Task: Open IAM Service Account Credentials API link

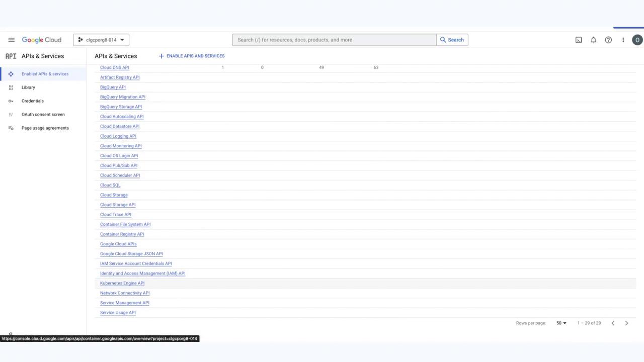Action: pyautogui.click(x=136, y=263)
